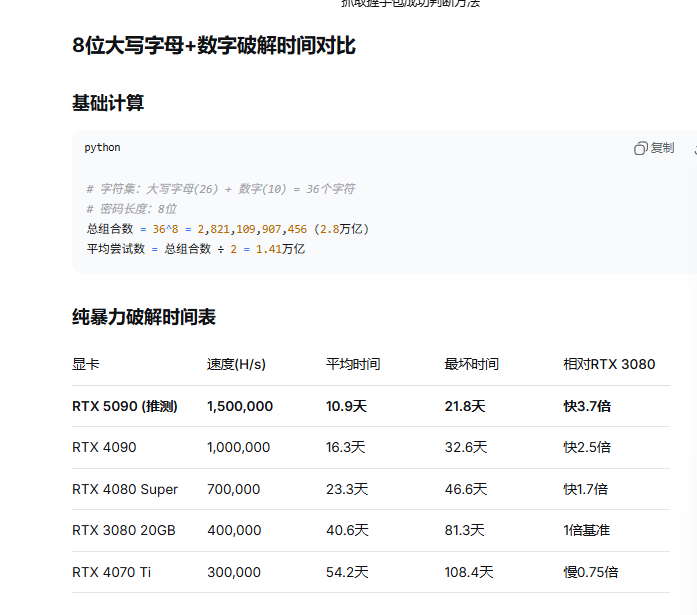Viewport: 697px width, 615px height.
Task: Click the comment line 密码长度: 8位
Action: [132, 209]
